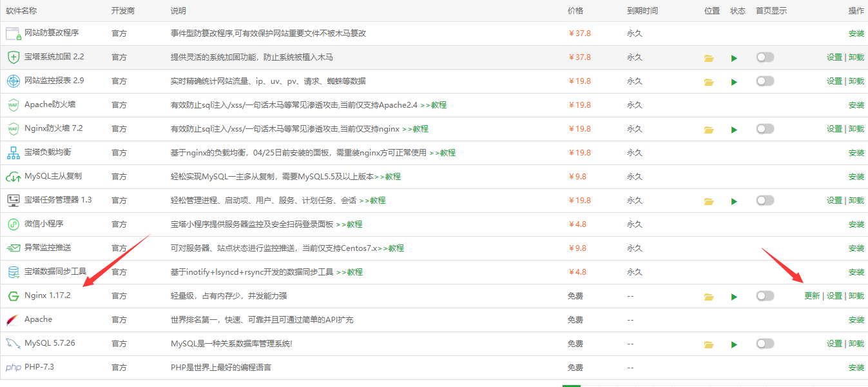Open the MySQL主从复制 >>教程 link

(387, 177)
